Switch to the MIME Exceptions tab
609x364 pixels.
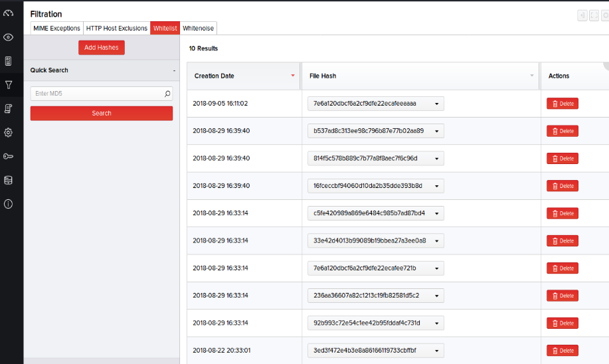click(56, 28)
